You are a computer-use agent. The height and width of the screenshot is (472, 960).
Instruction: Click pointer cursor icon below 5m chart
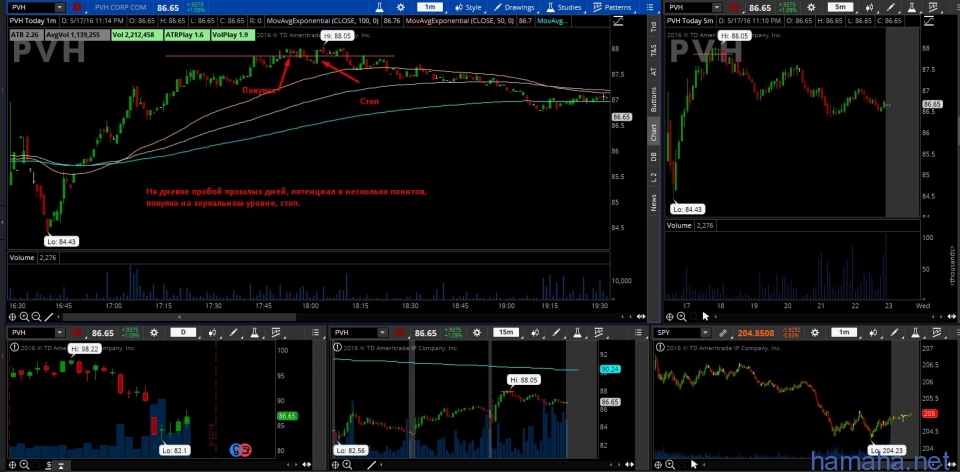[x=706, y=317]
